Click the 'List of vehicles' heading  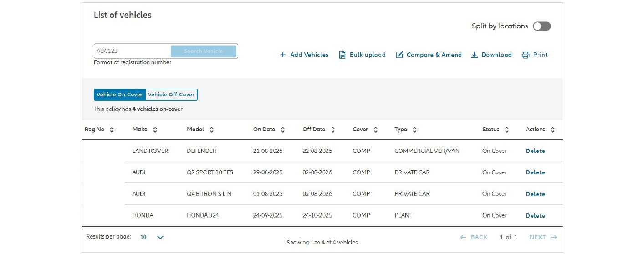point(123,15)
